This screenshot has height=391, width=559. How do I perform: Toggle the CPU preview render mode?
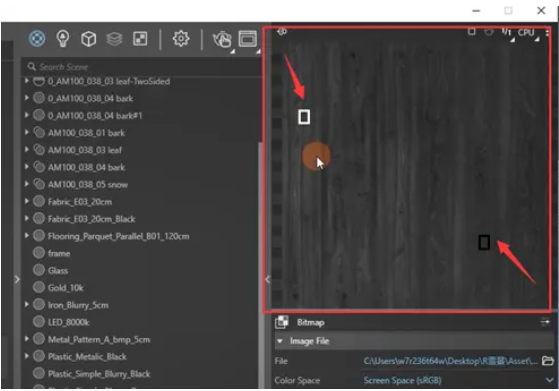point(526,33)
